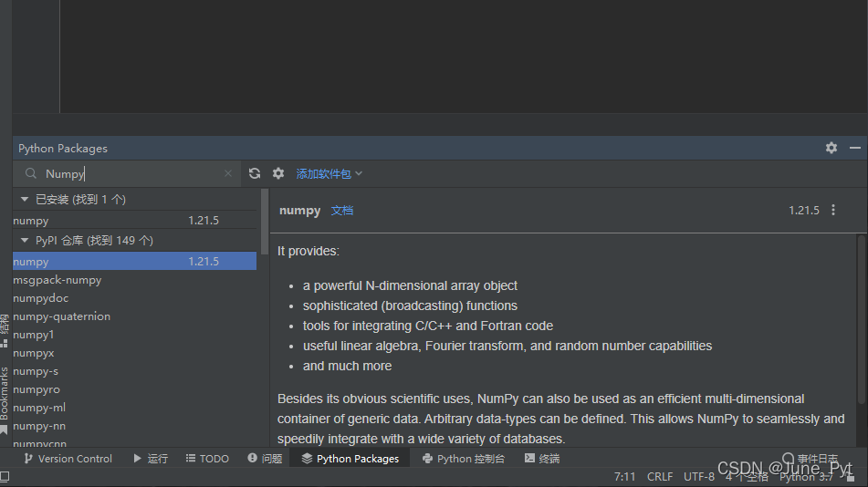This screenshot has height=487, width=868.
Task: Select msgpack-numpy in the package list
Action: pos(134,280)
